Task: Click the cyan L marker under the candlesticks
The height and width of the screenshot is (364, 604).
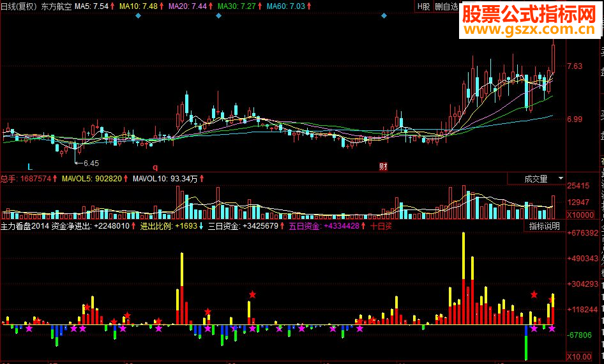Action: [30, 167]
